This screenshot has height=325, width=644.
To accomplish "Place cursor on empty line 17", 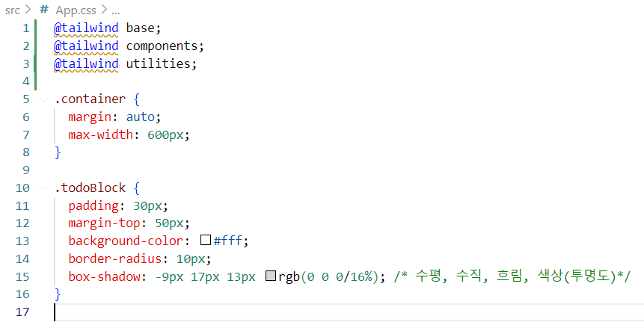I will tap(349, 312).
